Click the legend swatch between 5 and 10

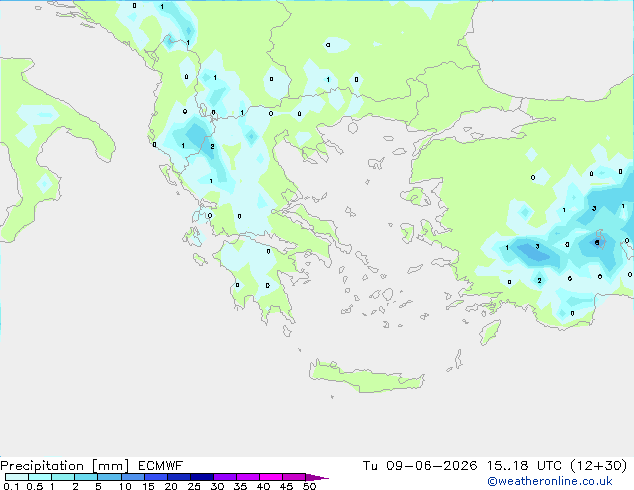coord(109,477)
